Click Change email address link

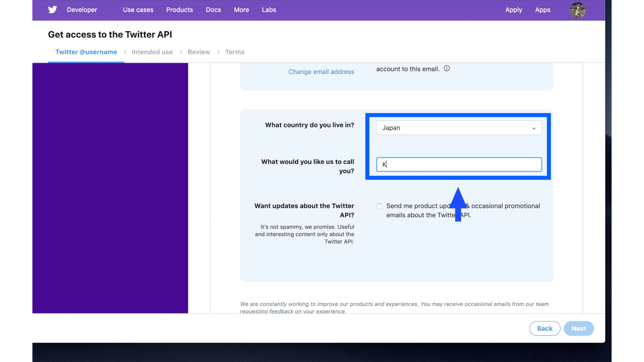(321, 72)
